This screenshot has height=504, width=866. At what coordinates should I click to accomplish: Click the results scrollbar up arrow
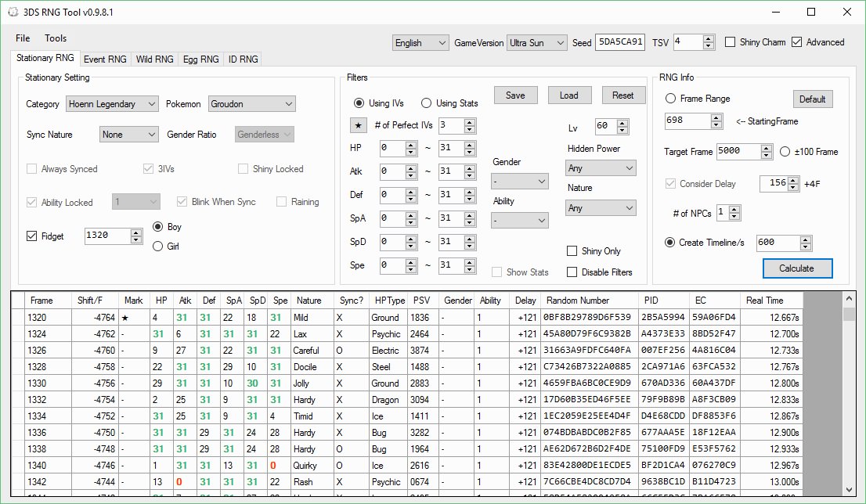pyautogui.click(x=849, y=299)
